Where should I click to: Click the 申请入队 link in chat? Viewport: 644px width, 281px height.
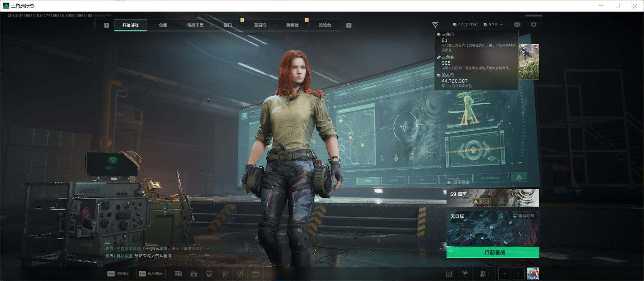pos(191,248)
